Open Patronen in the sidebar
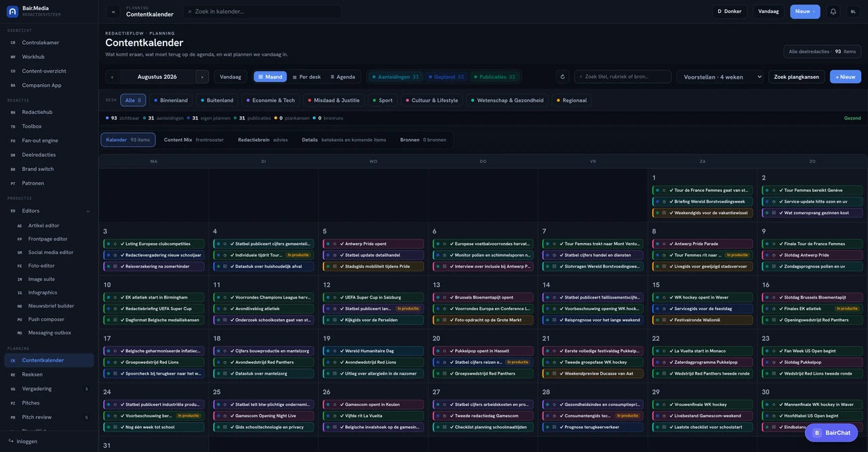 pyautogui.click(x=49, y=183)
